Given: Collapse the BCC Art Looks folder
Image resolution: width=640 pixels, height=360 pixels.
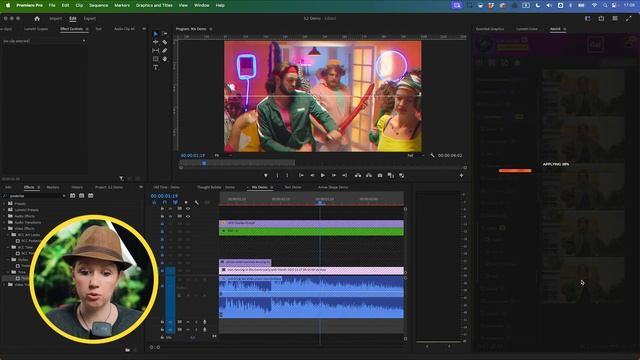Looking at the screenshot, I should tap(8, 235).
